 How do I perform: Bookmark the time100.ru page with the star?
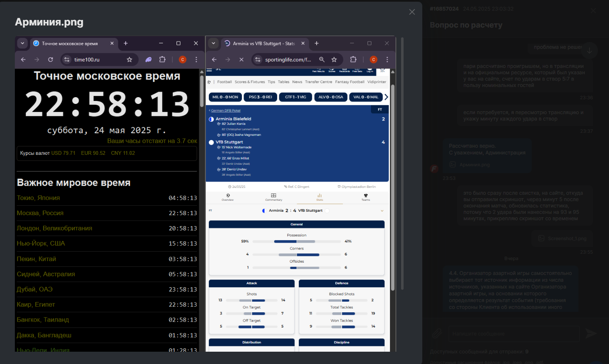pos(129,60)
